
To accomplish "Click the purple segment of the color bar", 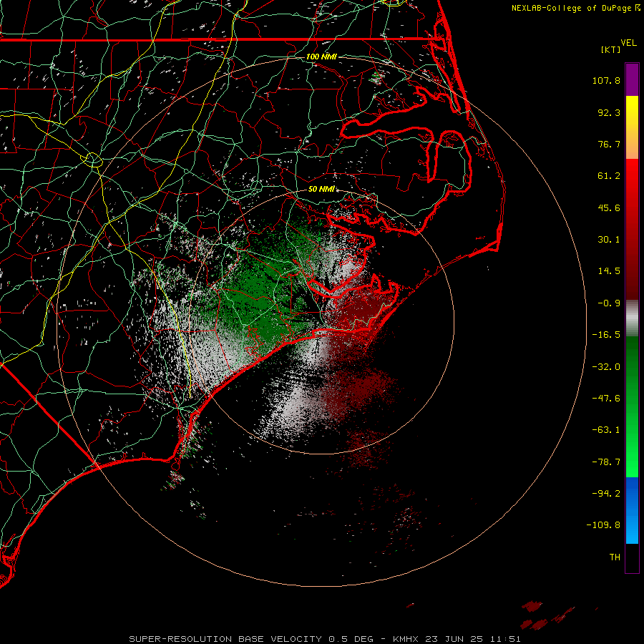I will [x=632, y=79].
